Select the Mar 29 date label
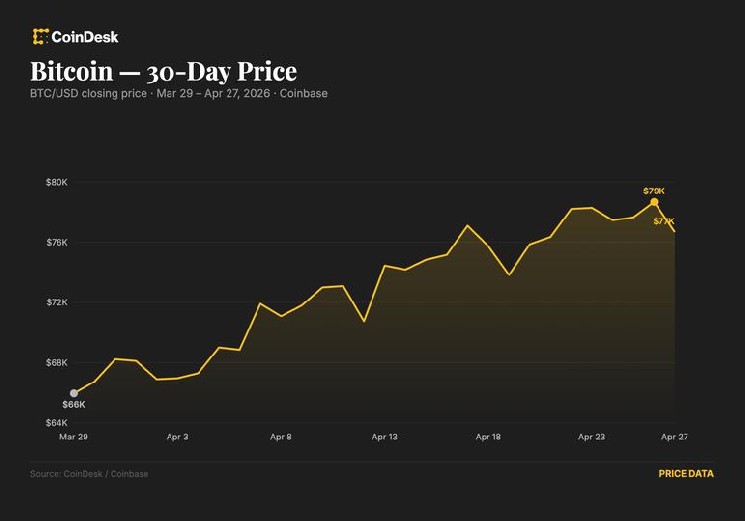Screen dimensions: 745x521 73,437
